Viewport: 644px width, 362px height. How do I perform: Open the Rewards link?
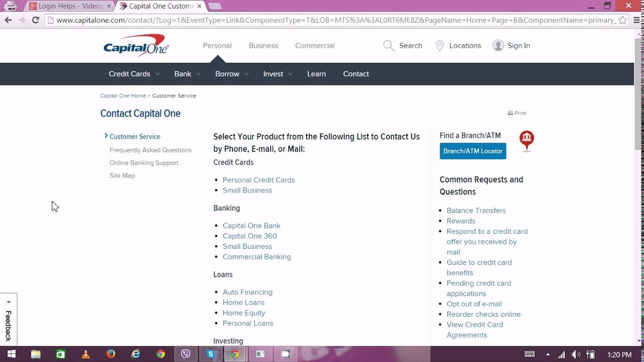[461, 221]
